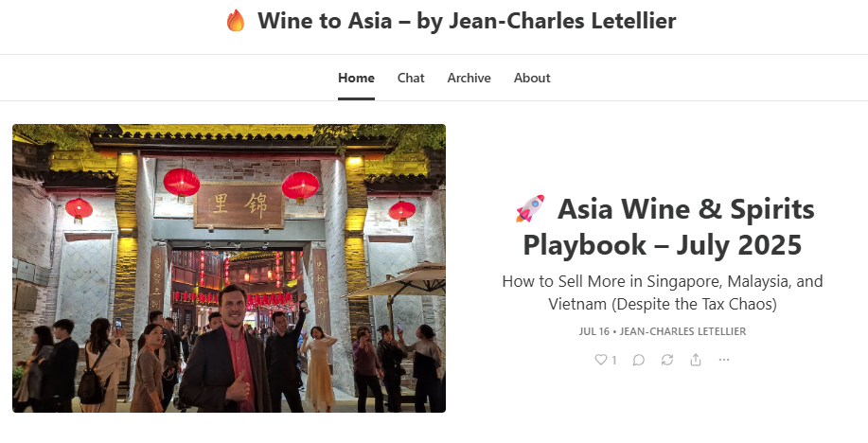The image size is (868, 443).
Task: Share the post with the upload arrow icon
Action: (696, 360)
